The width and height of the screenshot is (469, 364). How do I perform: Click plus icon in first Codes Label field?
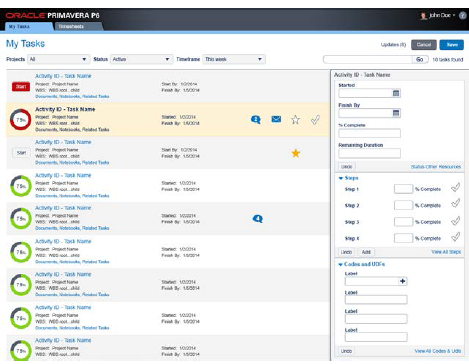click(x=403, y=281)
